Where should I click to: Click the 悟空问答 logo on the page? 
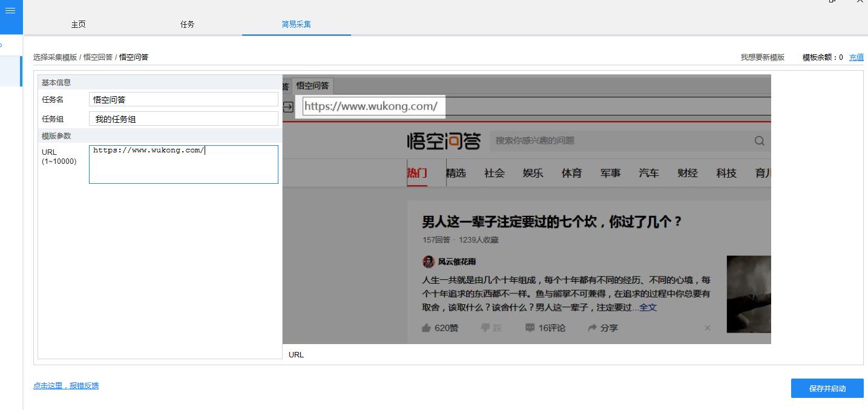click(443, 140)
